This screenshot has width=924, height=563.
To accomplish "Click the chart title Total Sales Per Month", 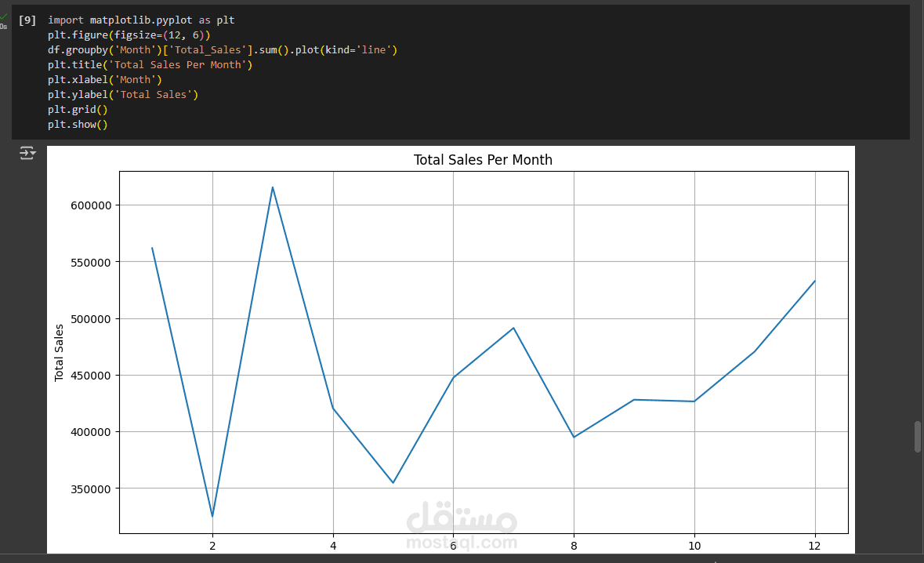I will 484,160.
